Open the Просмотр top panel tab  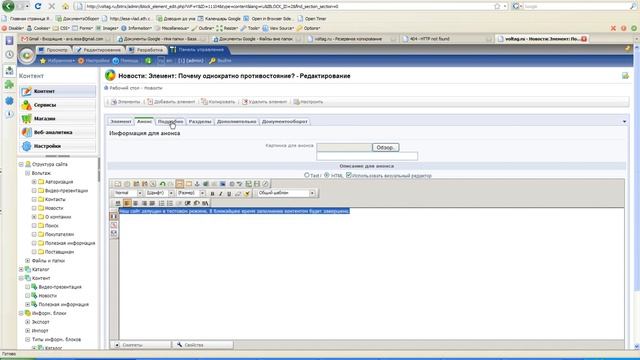(53, 50)
